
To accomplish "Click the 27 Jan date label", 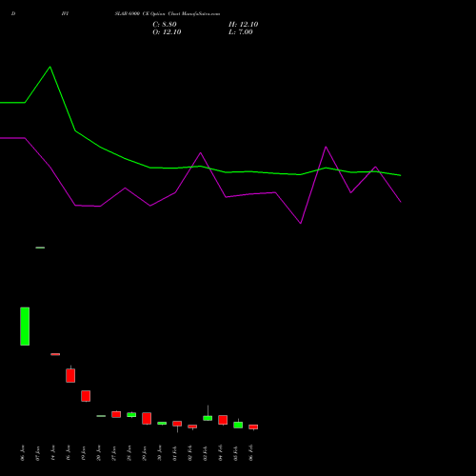I will click(113, 453).
